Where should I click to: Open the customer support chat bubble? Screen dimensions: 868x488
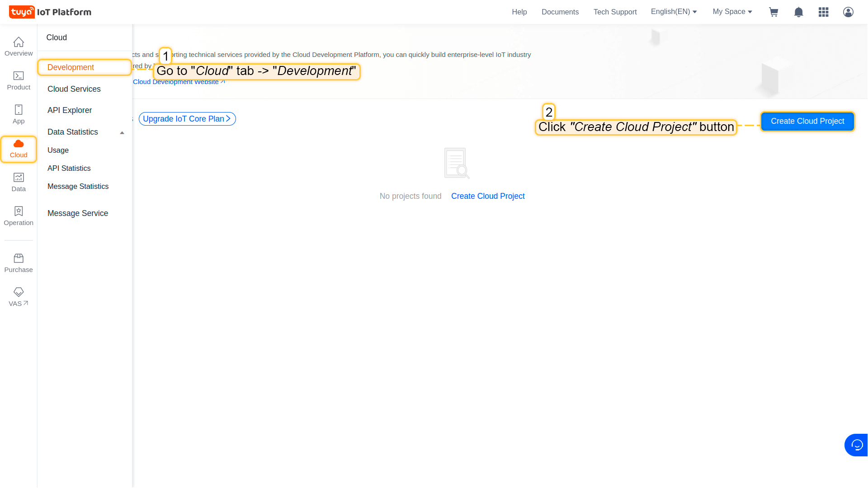click(x=856, y=445)
